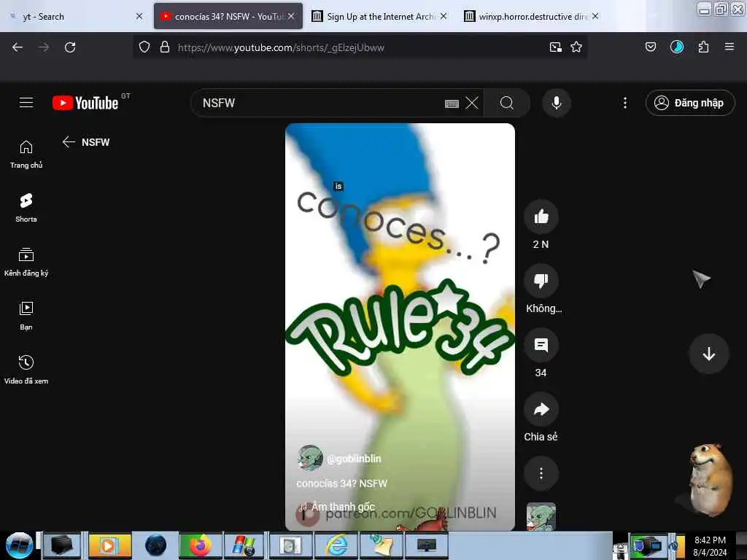Open the Firefox hamburger menu
This screenshot has width=747, height=560.
[729, 47]
